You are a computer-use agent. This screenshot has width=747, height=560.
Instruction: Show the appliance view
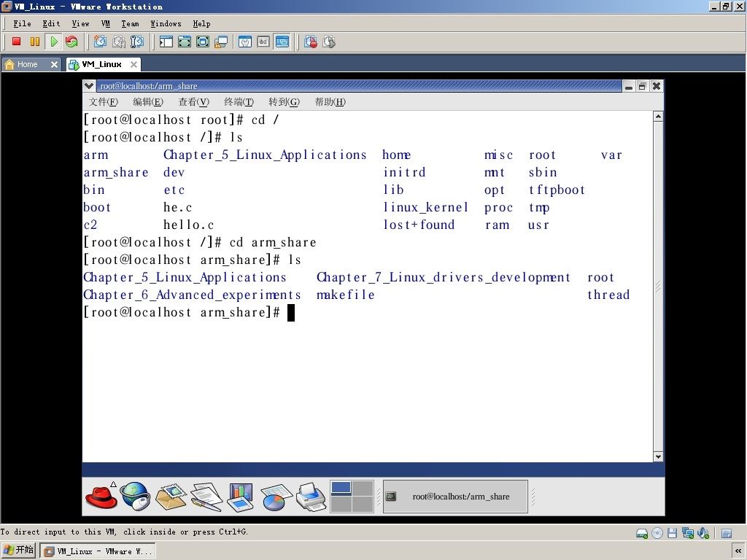pos(263,42)
